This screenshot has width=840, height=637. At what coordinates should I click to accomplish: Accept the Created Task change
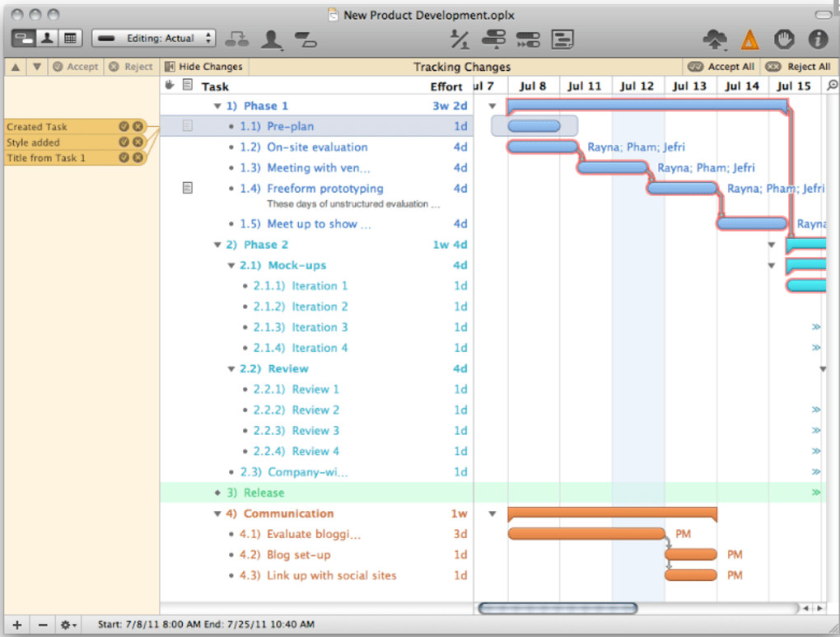(x=124, y=127)
